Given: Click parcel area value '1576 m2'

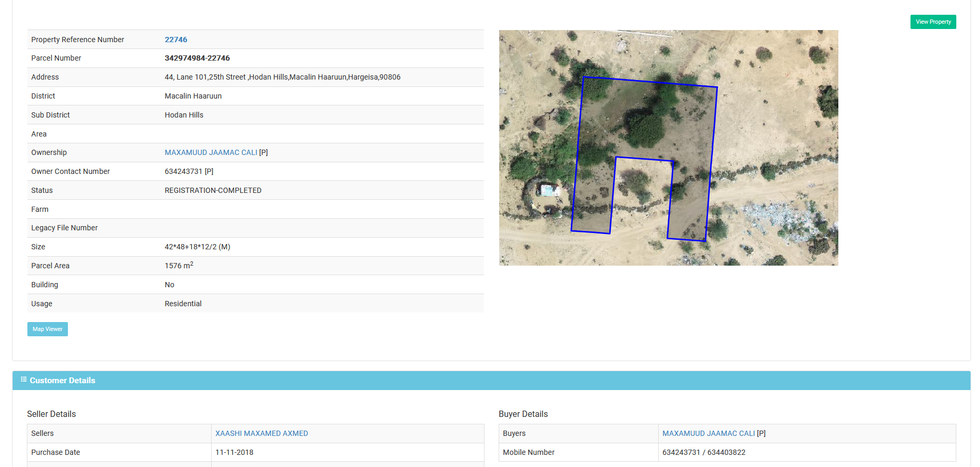Looking at the screenshot, I should pyautogui.click(x=179, y=265).
